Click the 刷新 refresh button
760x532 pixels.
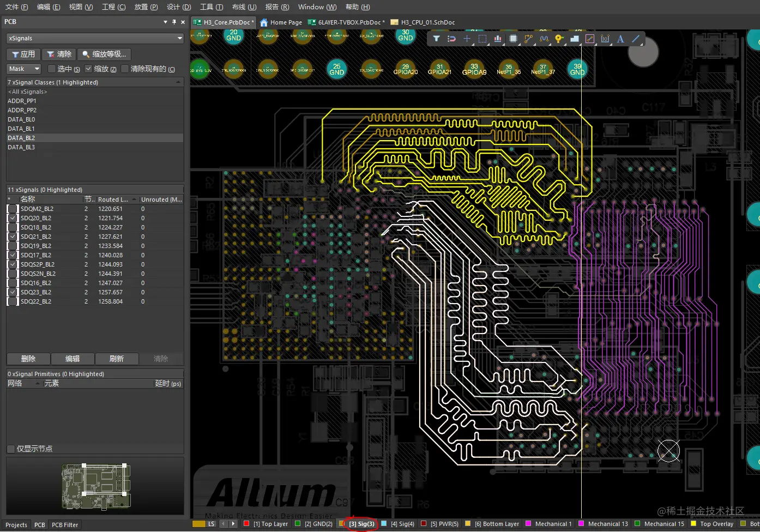pos(117,359)
